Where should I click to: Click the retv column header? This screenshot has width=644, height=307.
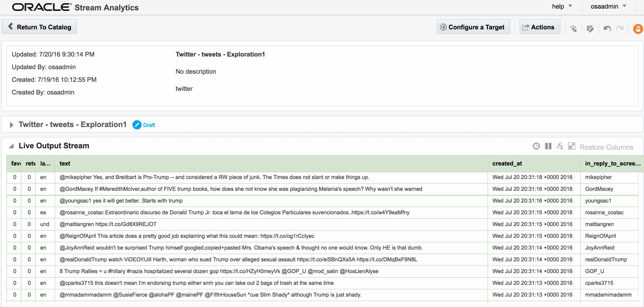pyautogui.click(x=29, y=163)
